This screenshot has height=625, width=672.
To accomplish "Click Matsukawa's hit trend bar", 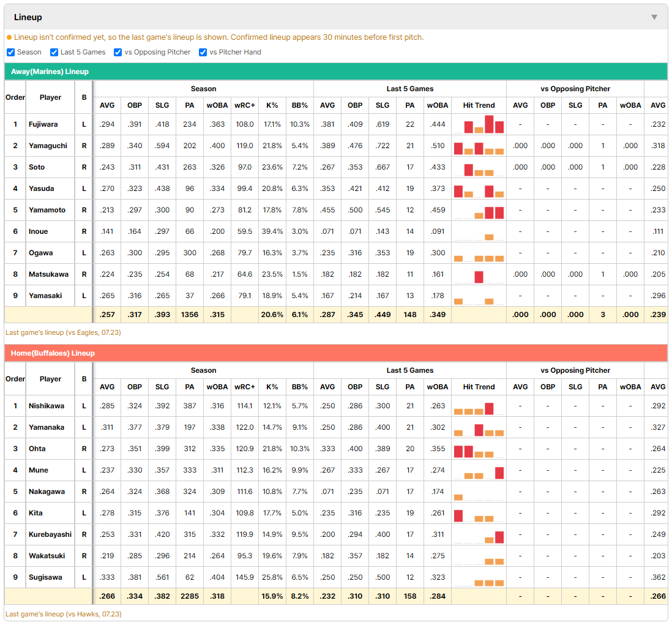I will click(x=479, y=277).
